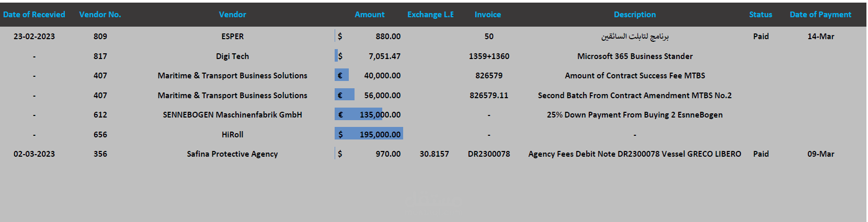Select the 135,000.00 amount cell
This screenshot has height=222, width=868.
[369, 115]
